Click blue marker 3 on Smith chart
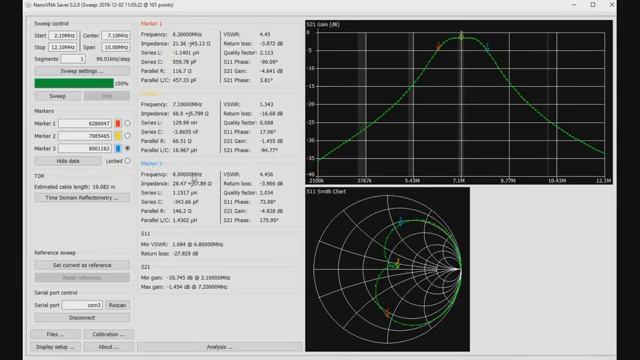The height and width of the screenshot is (360, 640). pos(401,222)
